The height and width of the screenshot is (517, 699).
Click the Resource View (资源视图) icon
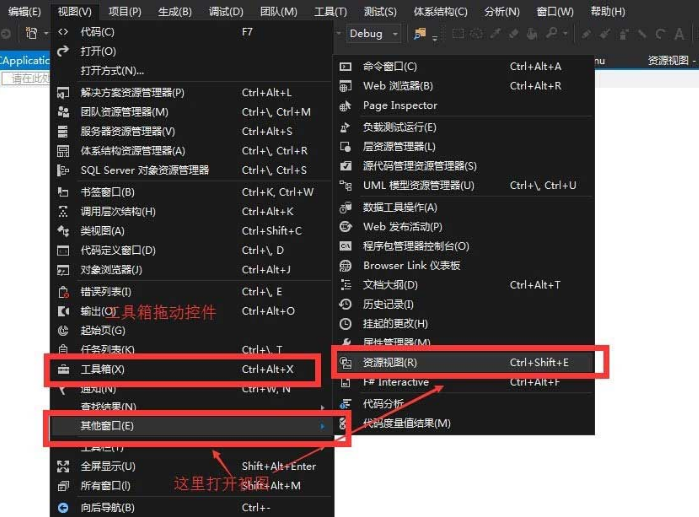(x=346, y=362)
